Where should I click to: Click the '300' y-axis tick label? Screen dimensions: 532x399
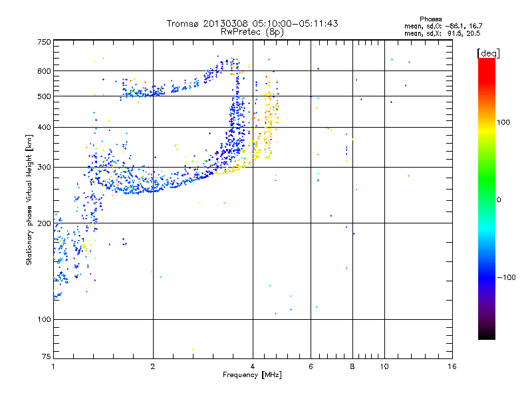click(x=44, y=168)
